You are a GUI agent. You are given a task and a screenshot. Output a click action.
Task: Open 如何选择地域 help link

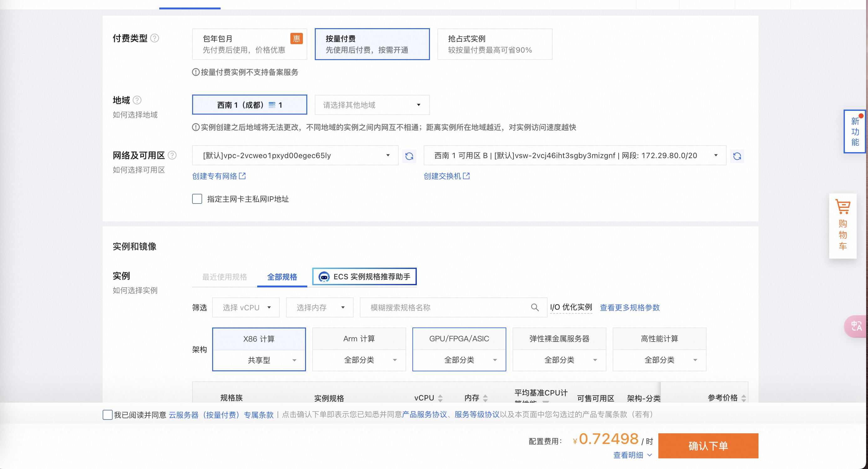click(135, 115)
